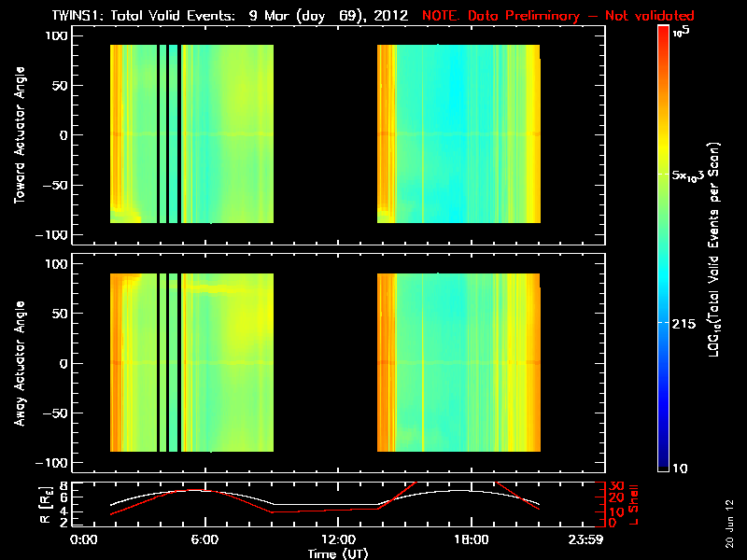Click the TWINS1 Total Valid Events title
This screenshot has width=747, height=560.
pyautogui.click(x=230, y=16)
